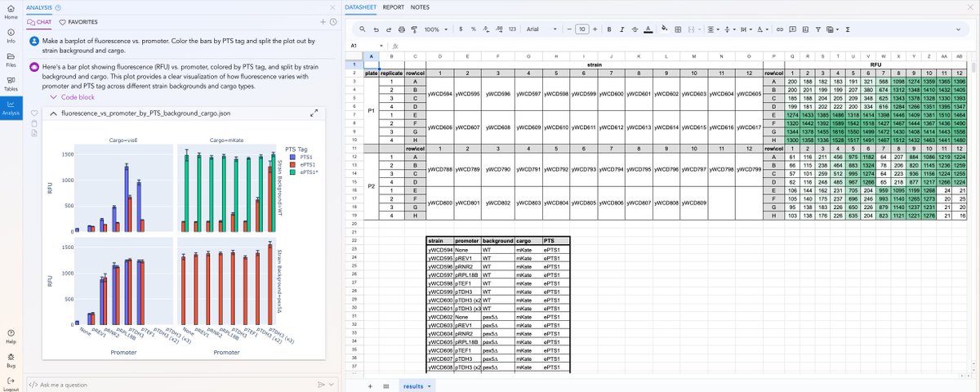Click the document icon beside the plot

(x=34, y=133)
